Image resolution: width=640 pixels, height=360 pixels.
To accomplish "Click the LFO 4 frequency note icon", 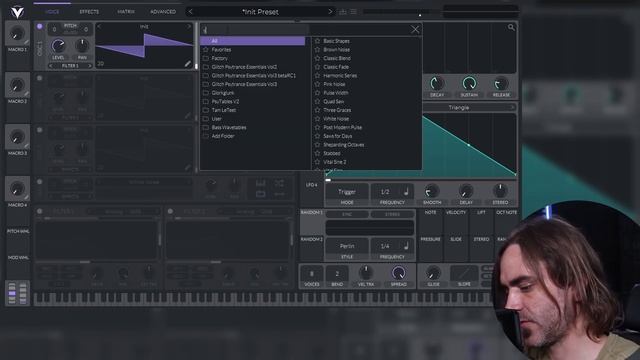I will [x=406, y=191].
